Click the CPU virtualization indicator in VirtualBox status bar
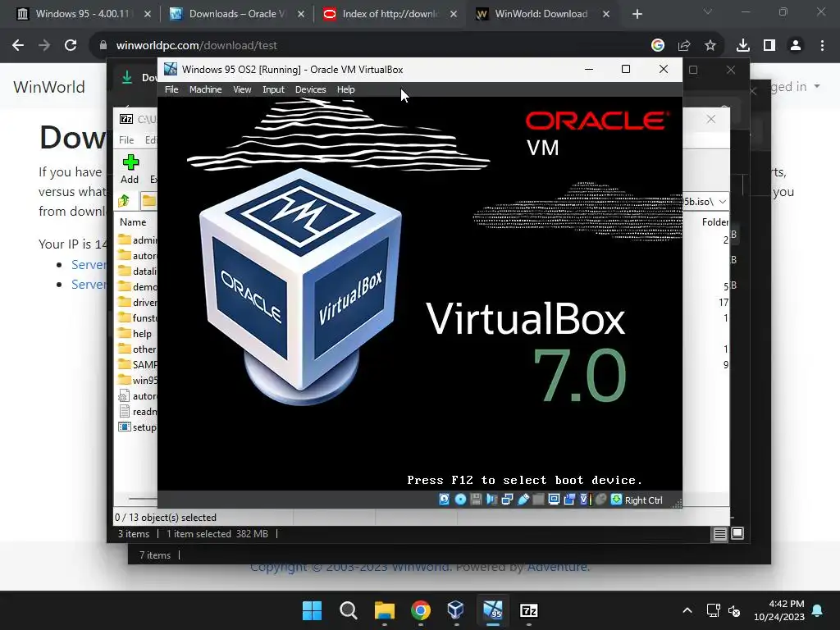Image resolution: width=840 pixels, height=630 pixels. tap(584, 500)
